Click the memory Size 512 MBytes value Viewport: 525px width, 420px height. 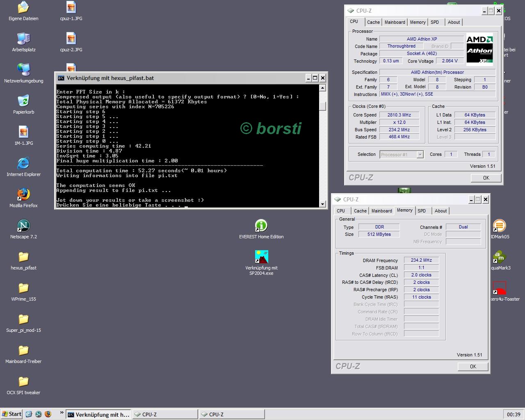379,234
